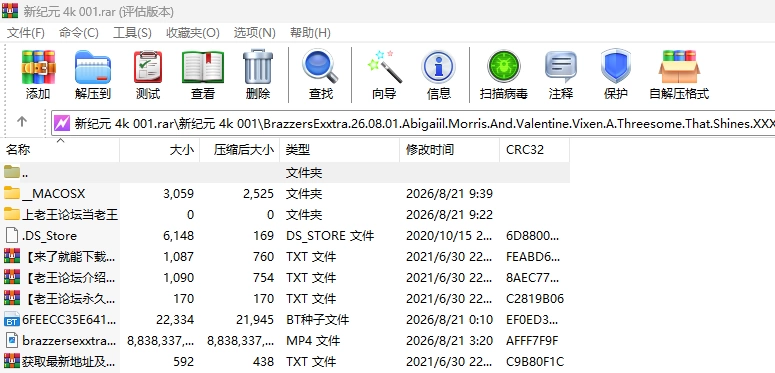The image size is (775, 373).
Task: Select the _MACOSX folder row
Action: coord(285,194)
